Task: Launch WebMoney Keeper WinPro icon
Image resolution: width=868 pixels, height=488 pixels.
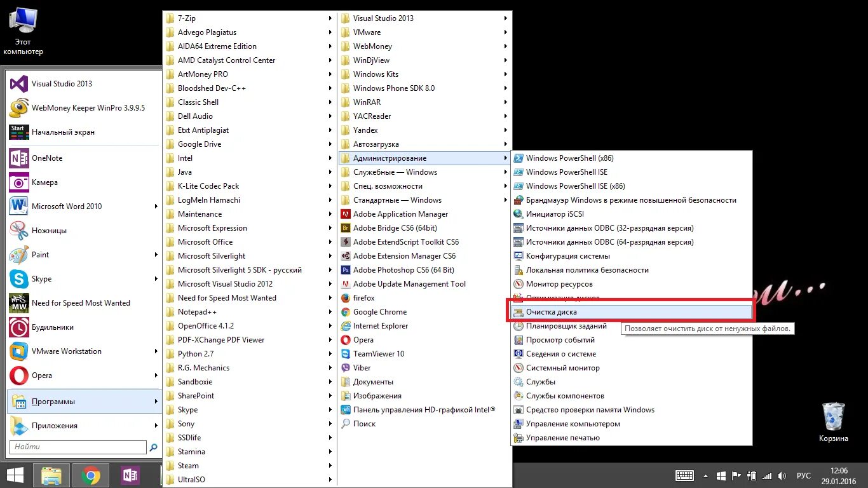Action: pyautogui.click(x=19, y=108)
